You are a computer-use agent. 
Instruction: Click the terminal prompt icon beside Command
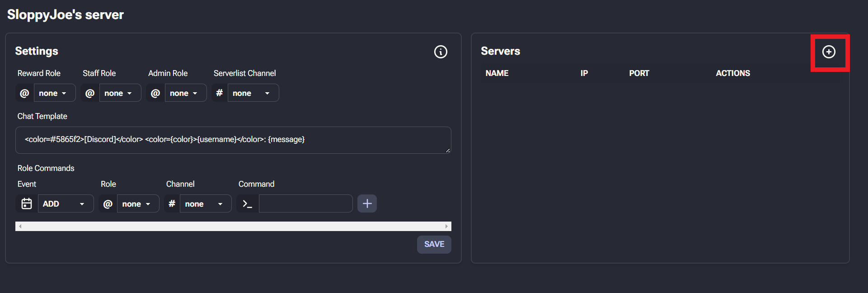[x=247, y=204]
